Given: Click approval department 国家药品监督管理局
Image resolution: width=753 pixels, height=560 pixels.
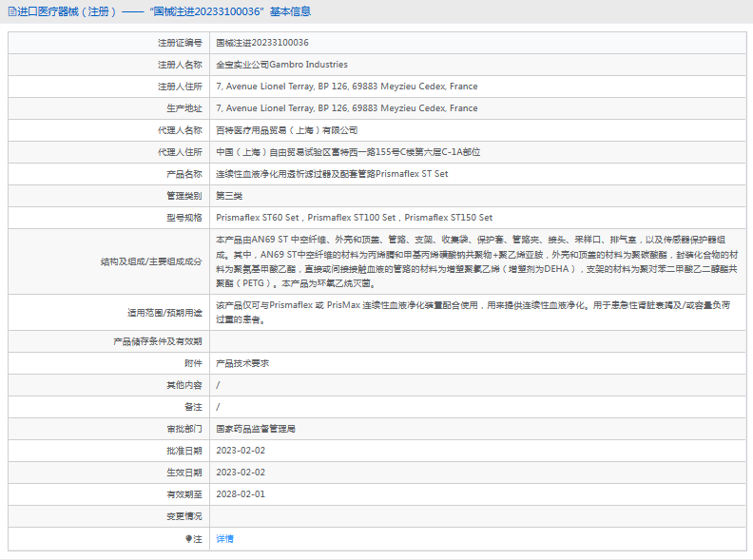Looking at the screenshot, I should click(x=256, y=429).
